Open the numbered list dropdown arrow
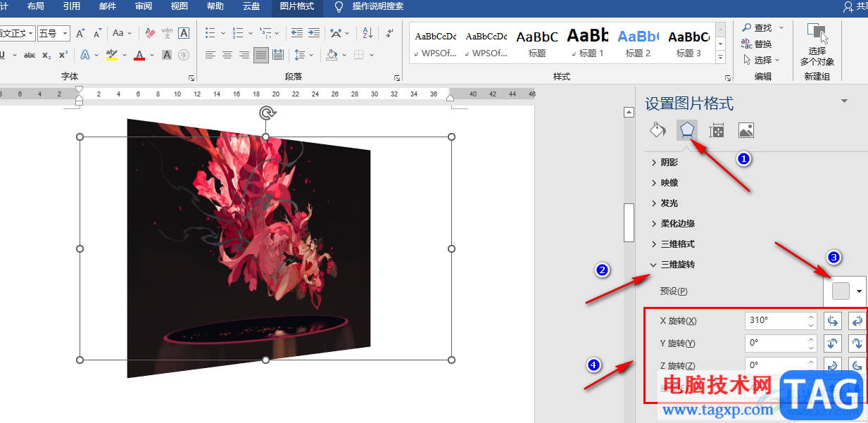The image size is (868, 423). pyautogui.click(x=251, y=33)
